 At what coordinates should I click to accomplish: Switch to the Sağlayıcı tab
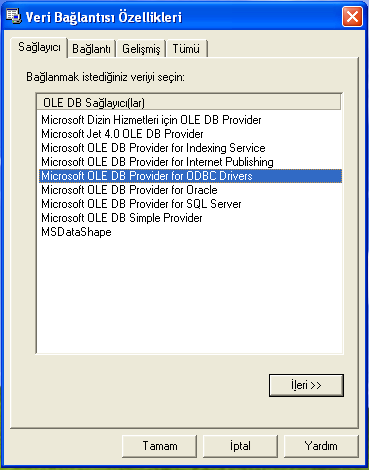39,47
